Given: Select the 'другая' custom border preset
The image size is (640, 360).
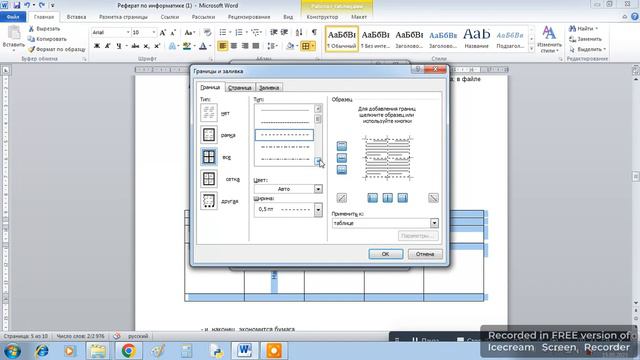Looking at the screenshot, I should coord(209,201).
